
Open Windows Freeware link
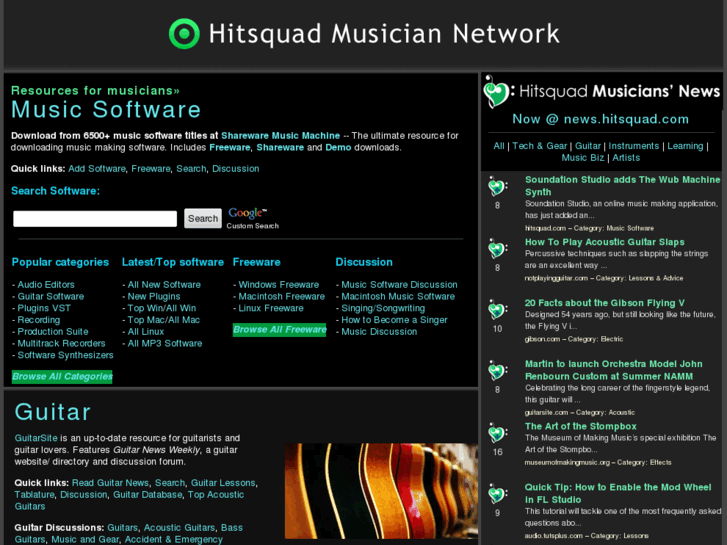[279, 285]
